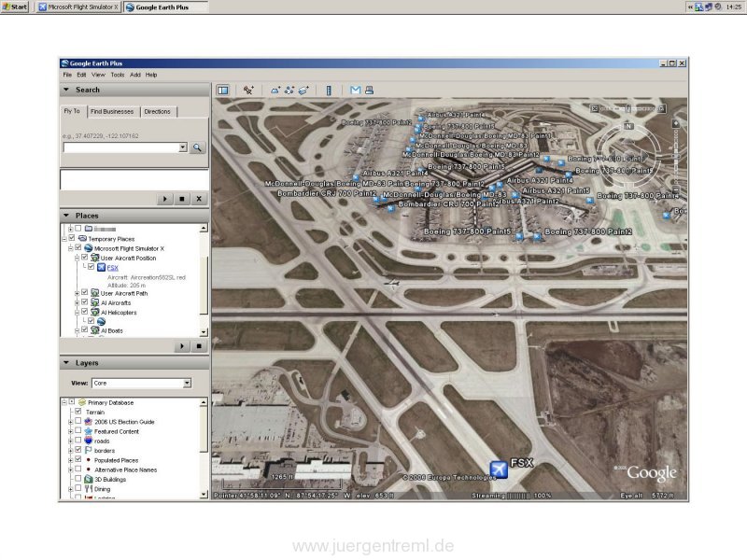The height and width of the screenshot is (560, 747).
Task: Clear search results with X button
Action: pos(199,199)
